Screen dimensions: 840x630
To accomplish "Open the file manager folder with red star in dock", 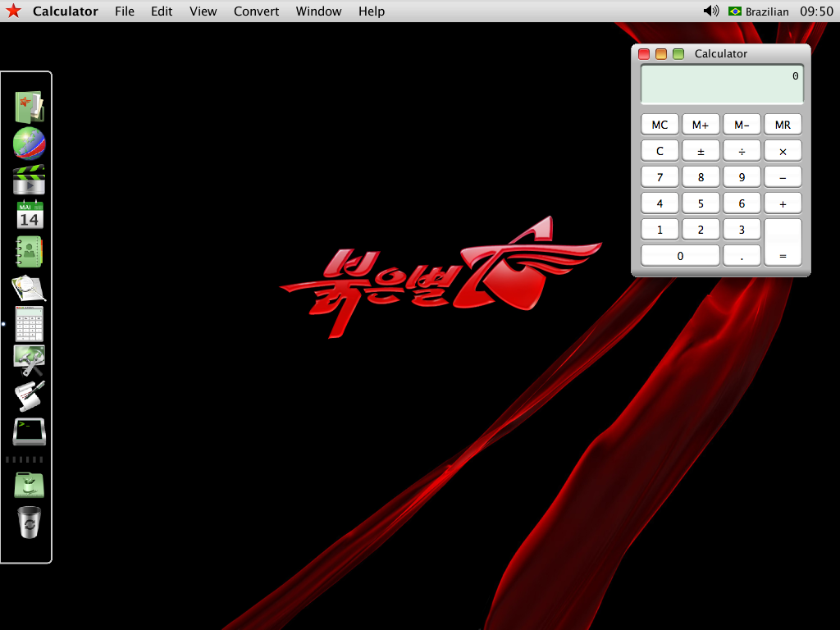I will pyautogui.click(x=30, y=107).
